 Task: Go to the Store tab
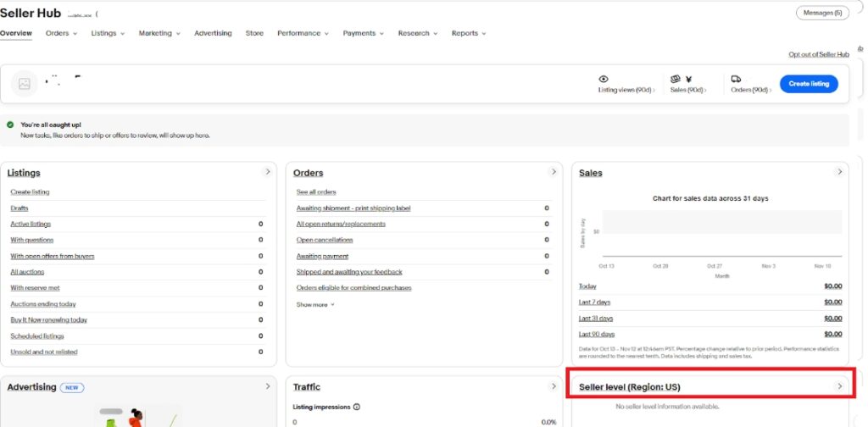click(x=254, y=33)
